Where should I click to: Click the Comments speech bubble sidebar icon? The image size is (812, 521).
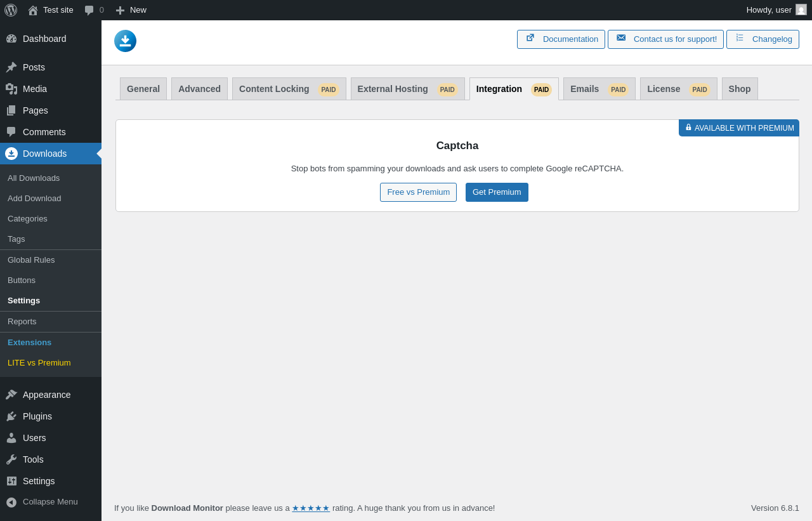[x=11, y=132]
